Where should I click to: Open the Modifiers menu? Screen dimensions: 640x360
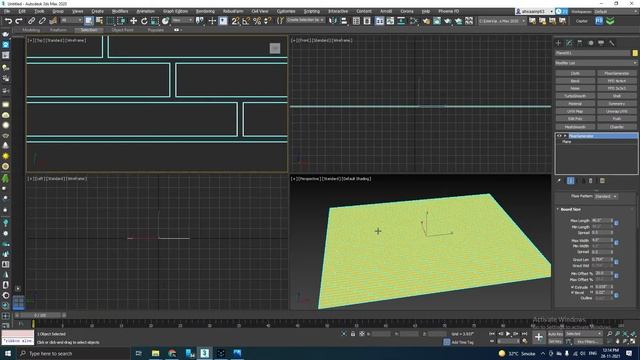coord(120,11)
